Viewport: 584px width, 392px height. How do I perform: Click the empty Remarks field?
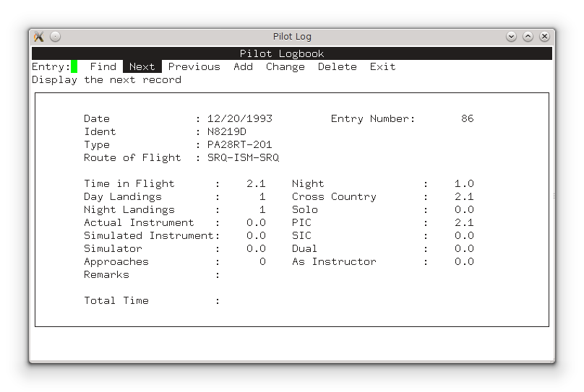pos(289,274)
